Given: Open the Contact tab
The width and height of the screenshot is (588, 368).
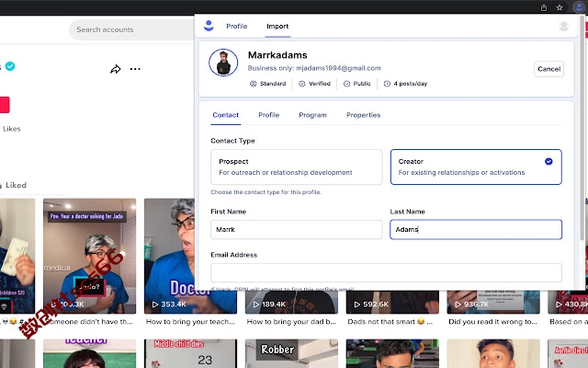Looking at the screenshot, I should 225,115.
